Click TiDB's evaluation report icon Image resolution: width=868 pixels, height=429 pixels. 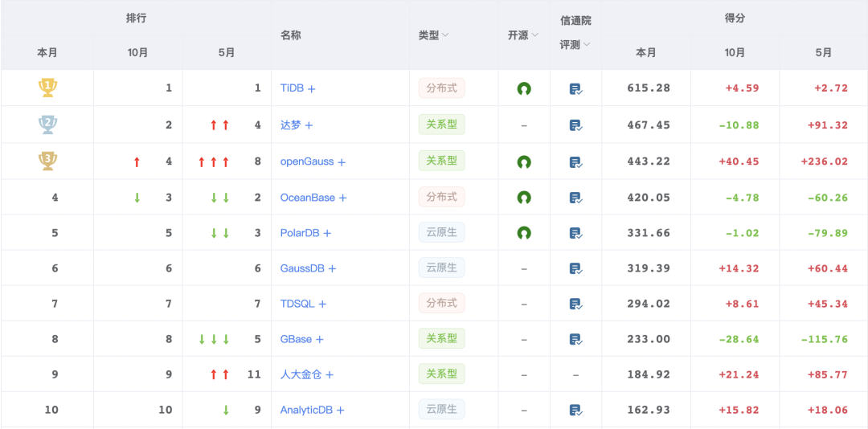click(x=575, y=88)
